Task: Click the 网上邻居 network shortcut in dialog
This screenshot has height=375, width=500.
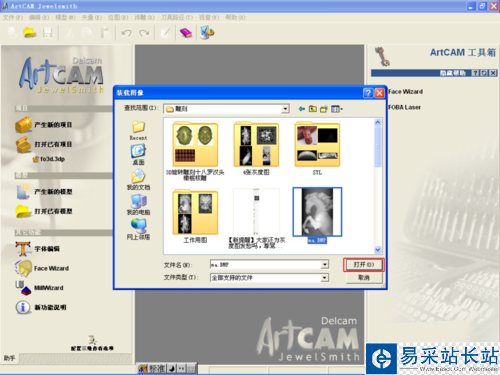Action: point(138,229)
